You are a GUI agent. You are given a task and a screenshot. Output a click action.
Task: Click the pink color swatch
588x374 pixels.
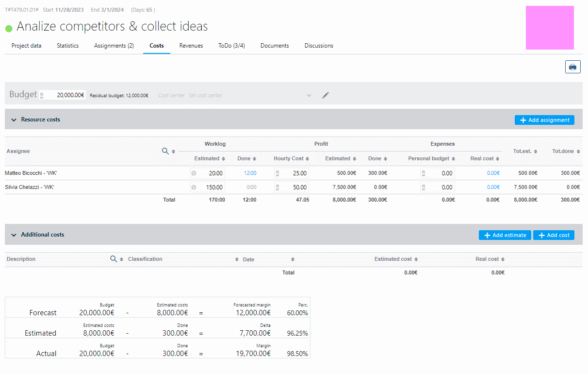[550, 28]
